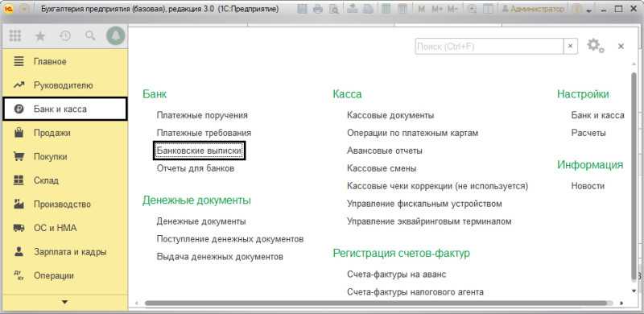Click the round dropdown button beside 1C logo
Image resolution: width=644 pixels, height=314 pixels.
click(24, 9)
